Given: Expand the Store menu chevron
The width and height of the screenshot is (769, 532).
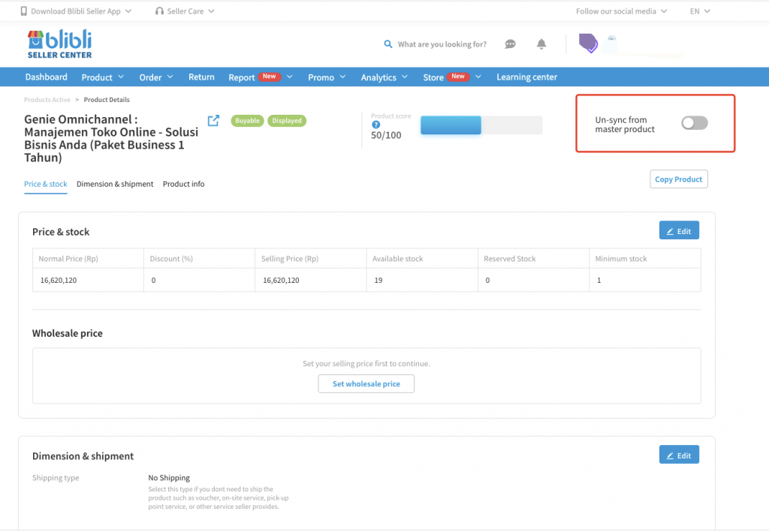Looking at the screenshot, I should point(478,77).
